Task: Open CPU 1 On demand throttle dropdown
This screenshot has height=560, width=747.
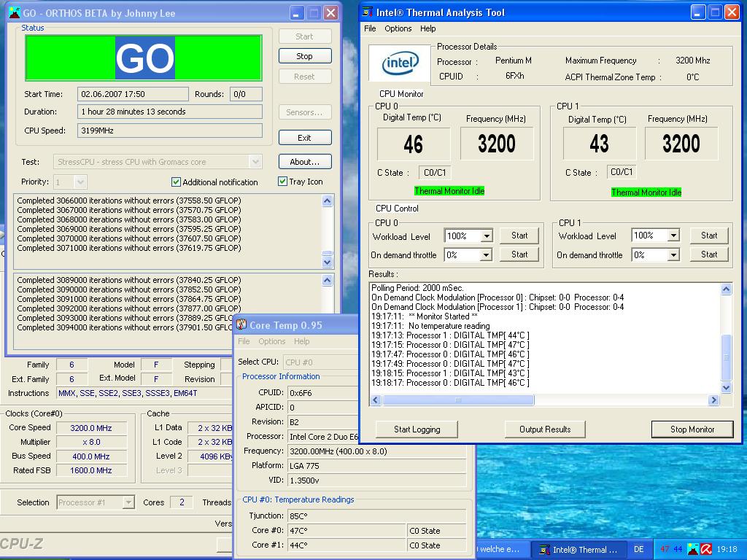Action: pos(673,254)
